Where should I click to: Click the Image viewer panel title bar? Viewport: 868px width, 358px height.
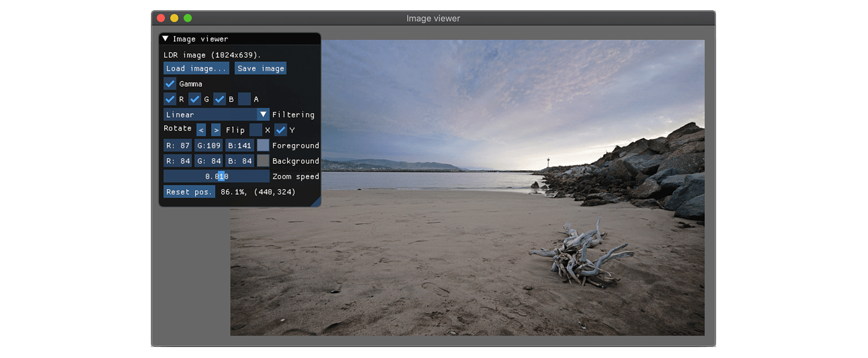pyautogui.click(x=240, y=39)
